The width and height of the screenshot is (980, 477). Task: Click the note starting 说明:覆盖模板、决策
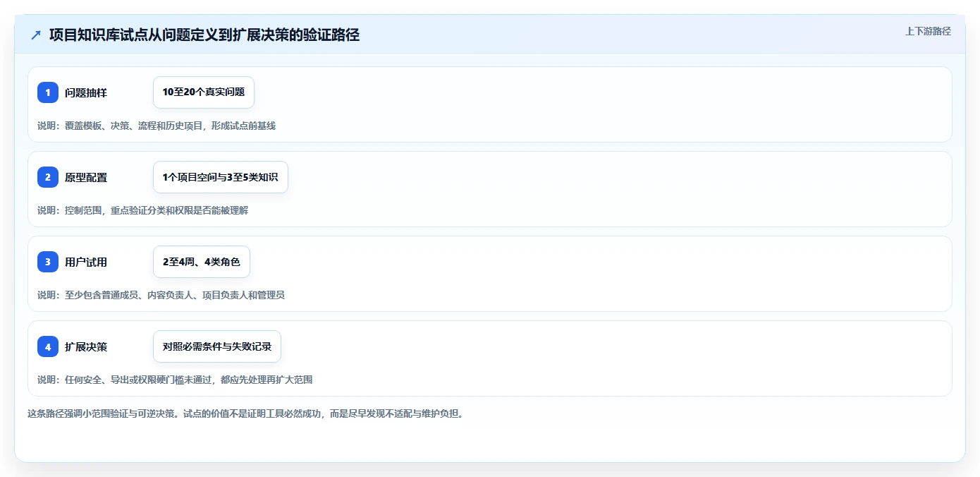point(157,126)
